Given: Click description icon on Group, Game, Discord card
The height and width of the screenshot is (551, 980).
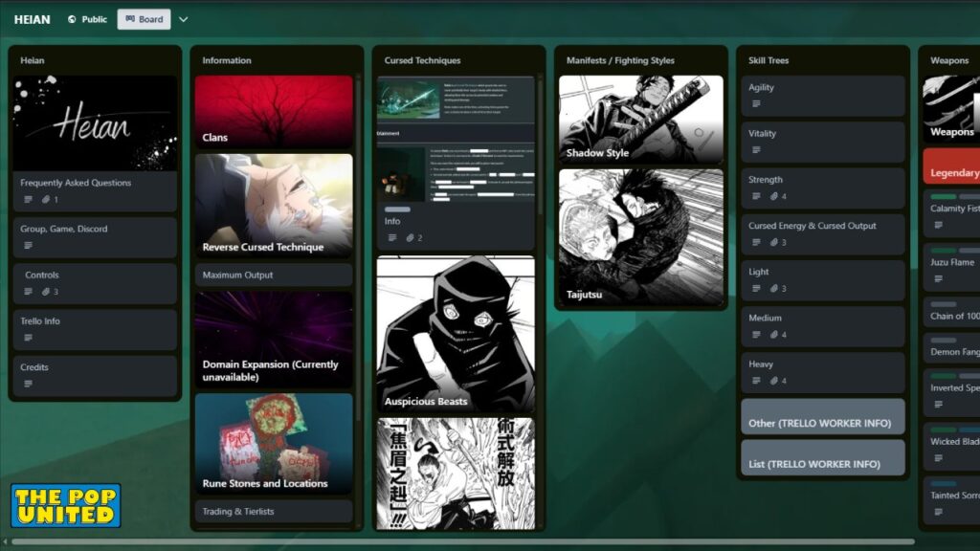Looking at the screenshot, I should [x=28, y=246].
